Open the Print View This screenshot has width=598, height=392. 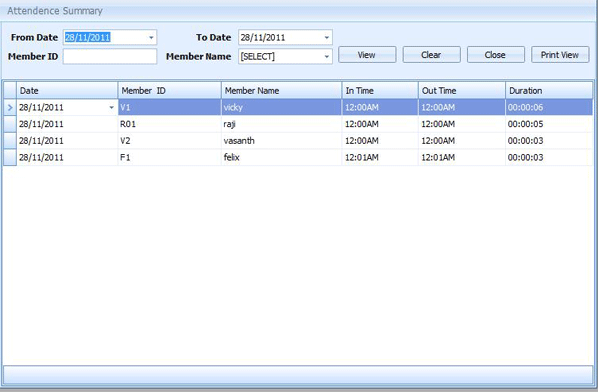click(560, 55)
